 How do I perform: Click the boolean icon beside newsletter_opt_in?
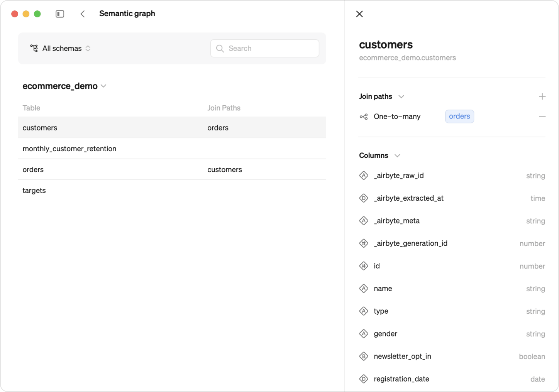point(364,357)
